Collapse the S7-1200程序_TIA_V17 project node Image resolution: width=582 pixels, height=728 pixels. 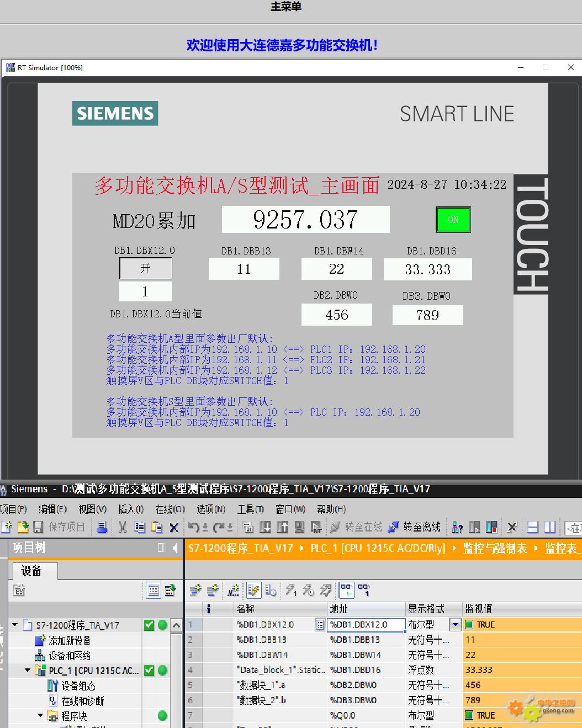coord(15,625)
